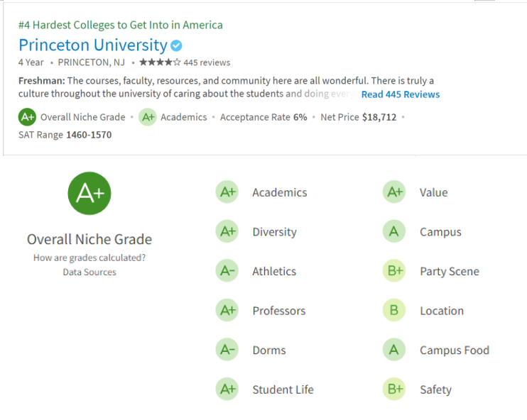Click the B badge beside Location
Viewport: 527px width, 420px height.
pyautogui.click(x=394, y=311)
